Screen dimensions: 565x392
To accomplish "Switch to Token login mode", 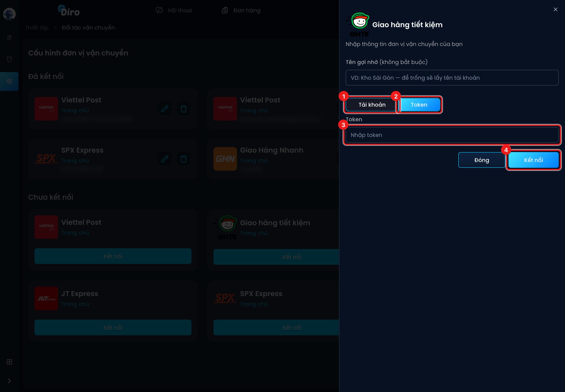I will (419, 105).
